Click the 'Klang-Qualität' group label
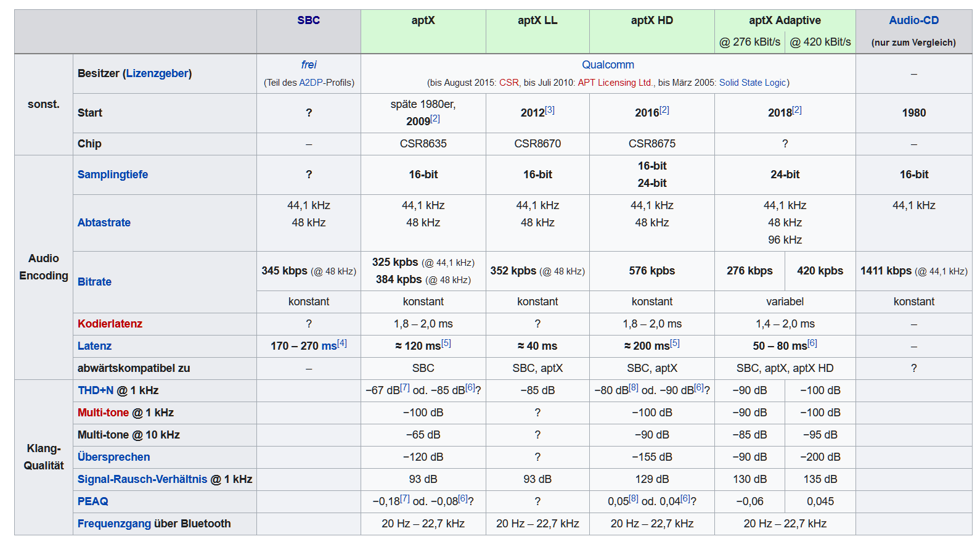Viewport: 980px width, 544px height. pos(44,457)
